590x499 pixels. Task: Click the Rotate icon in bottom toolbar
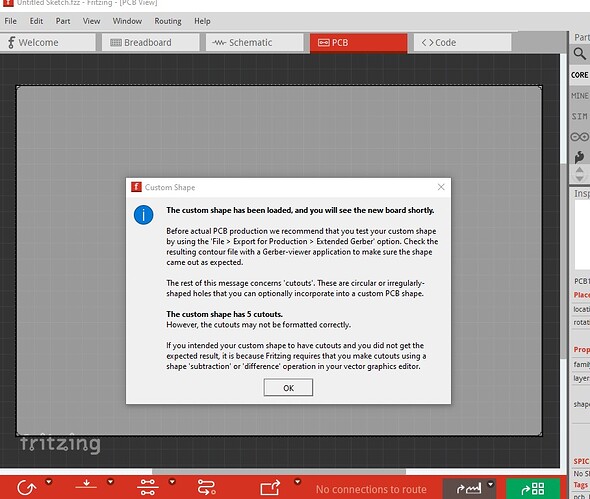(x=27, y=488)
